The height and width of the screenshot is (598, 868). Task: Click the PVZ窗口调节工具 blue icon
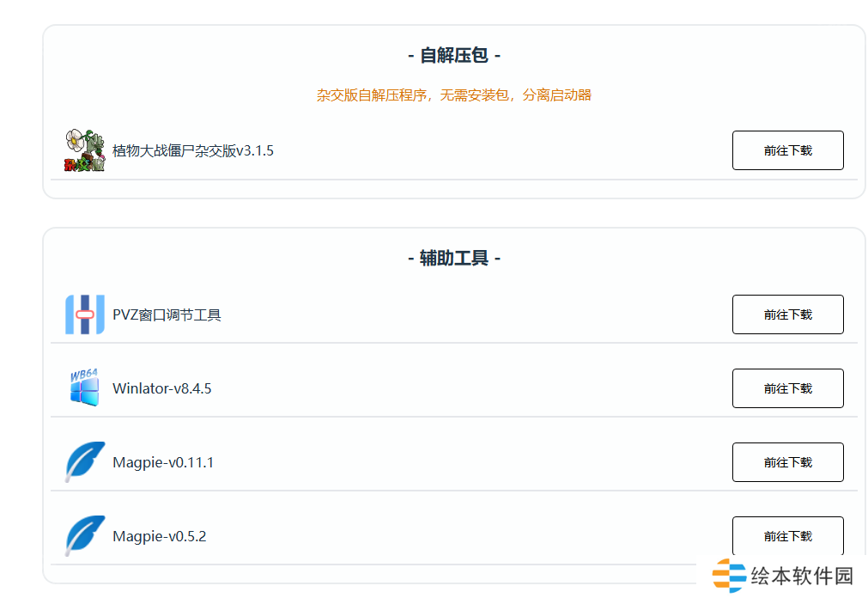84,314
